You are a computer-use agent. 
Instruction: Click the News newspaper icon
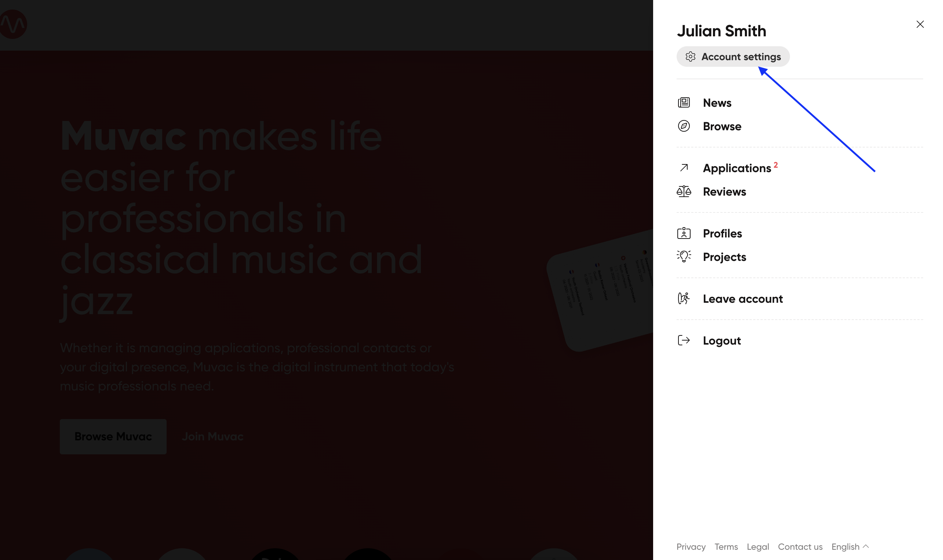[684, 103]
